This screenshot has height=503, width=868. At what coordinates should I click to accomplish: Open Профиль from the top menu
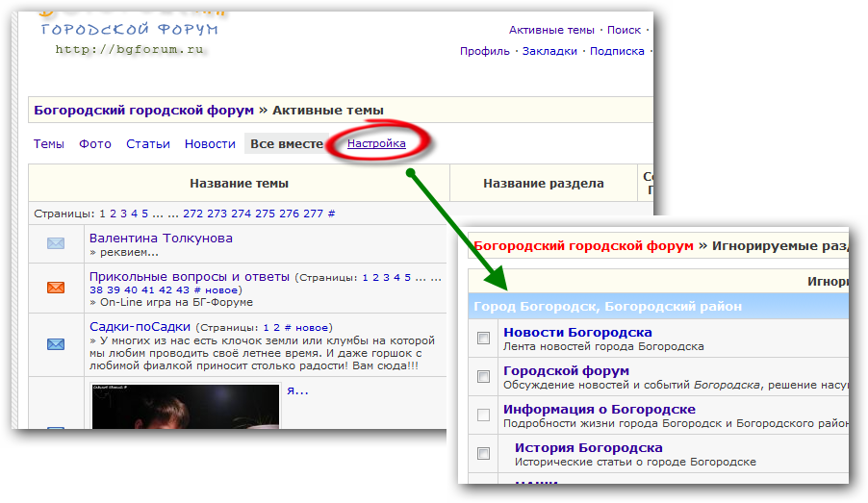pyautogui.click(x=485, y=52)
